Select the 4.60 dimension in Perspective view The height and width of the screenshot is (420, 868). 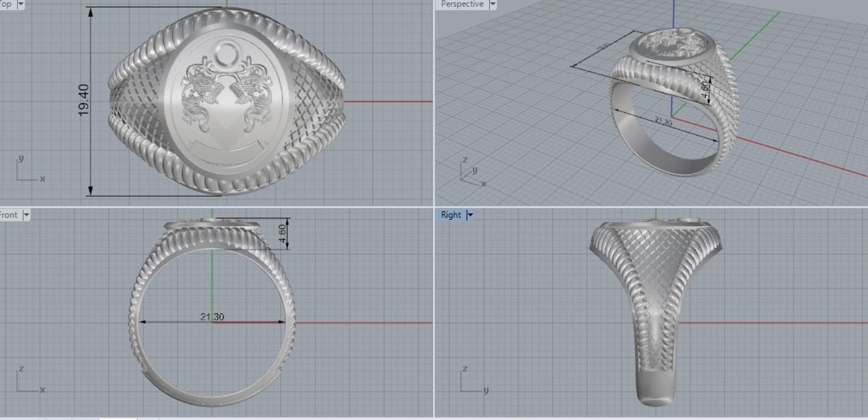(x=704, y=91)
